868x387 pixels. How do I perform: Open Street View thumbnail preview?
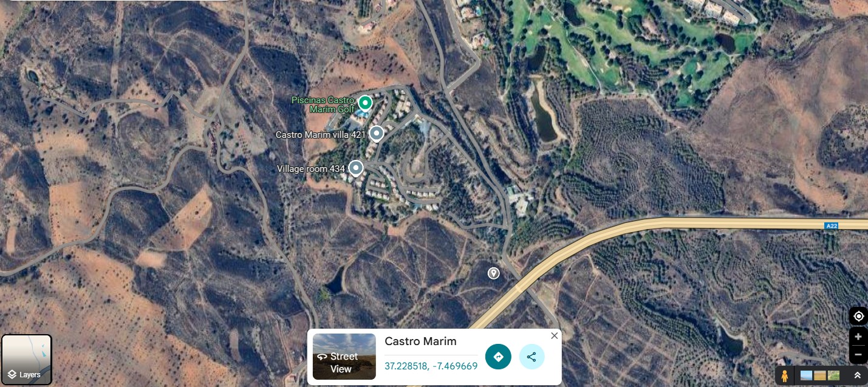(x=344, y=357)
